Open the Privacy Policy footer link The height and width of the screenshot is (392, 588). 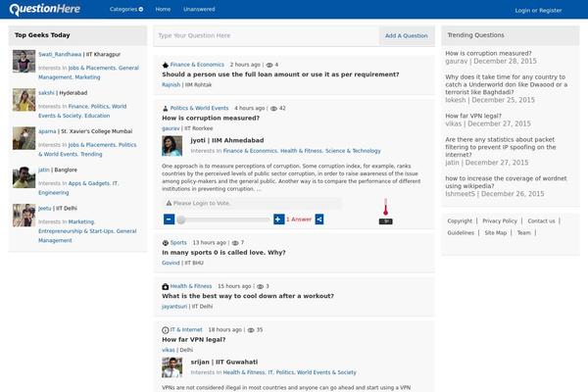click(x=500, y=220)
